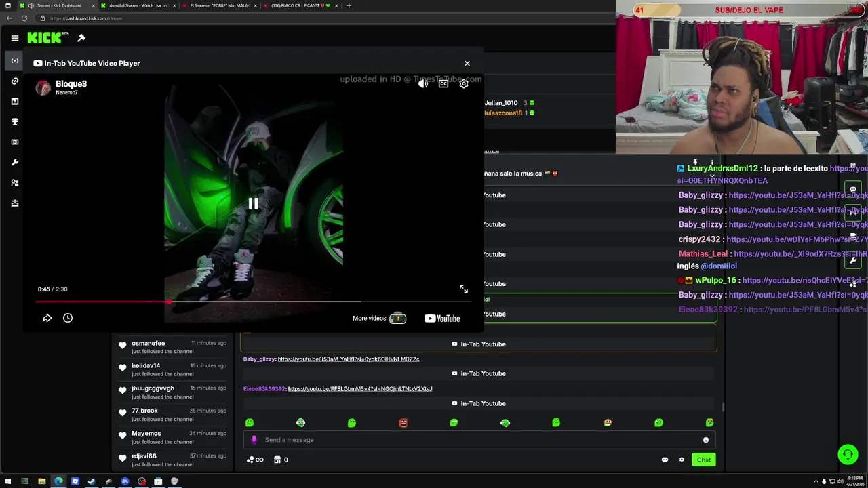Switch to domiilol Stream browser tab
The image size is (868, 488).
click(138, 5)
